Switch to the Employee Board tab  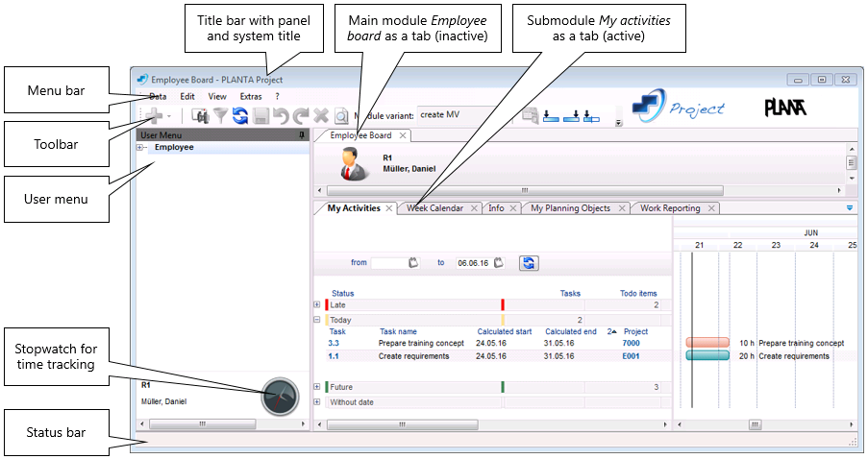click(x=360, y=135)
